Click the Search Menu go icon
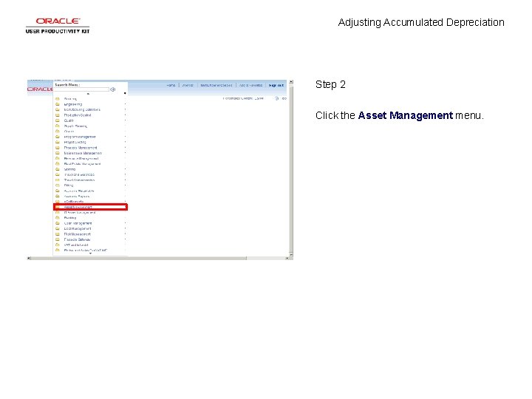The image size is (532, 399). coord(112,89)
